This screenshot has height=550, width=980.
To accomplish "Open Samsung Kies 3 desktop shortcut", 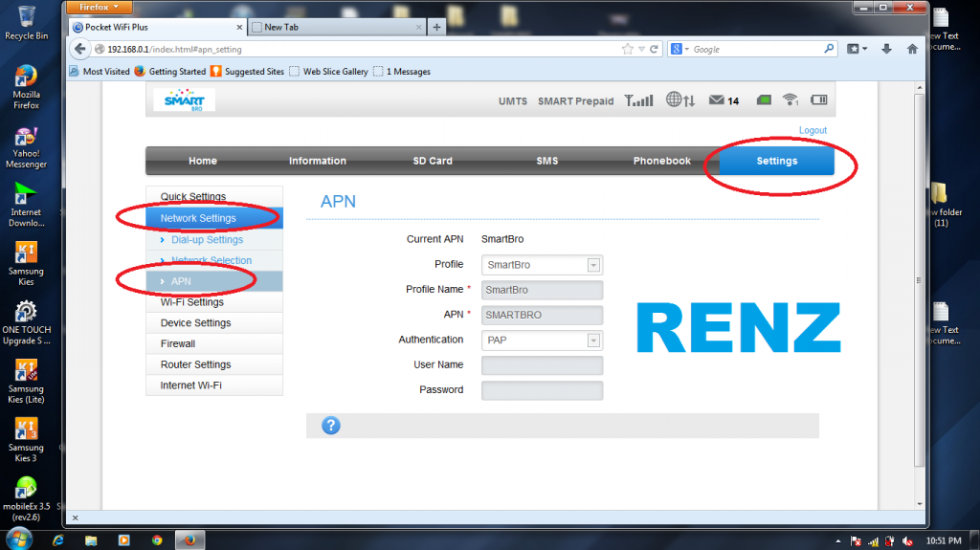I will point(26,440).
